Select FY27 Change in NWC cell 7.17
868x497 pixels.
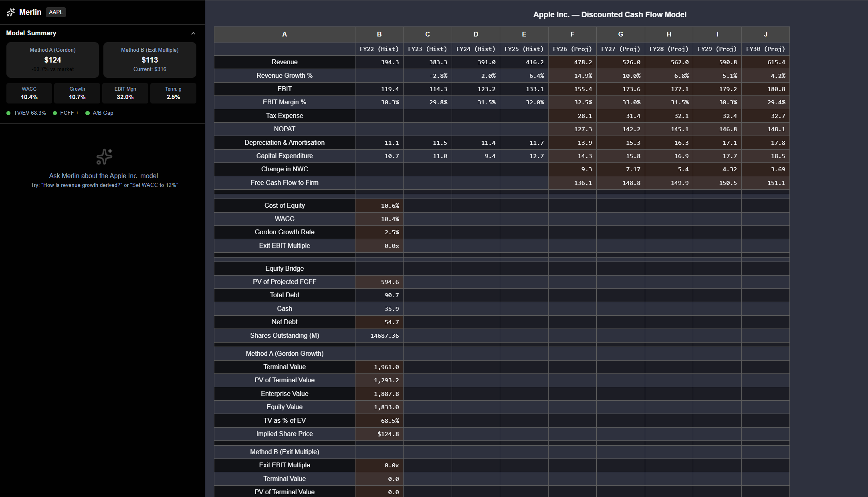pos(621,169)
